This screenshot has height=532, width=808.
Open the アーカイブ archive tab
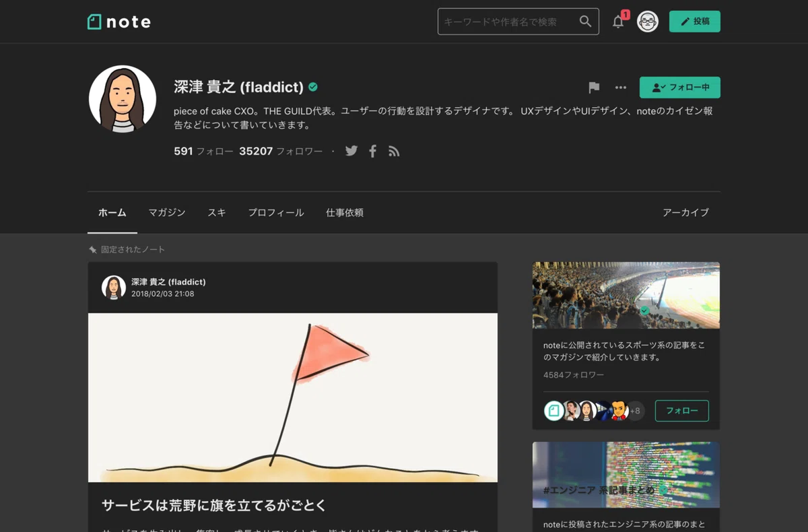(x=685, y=213)
